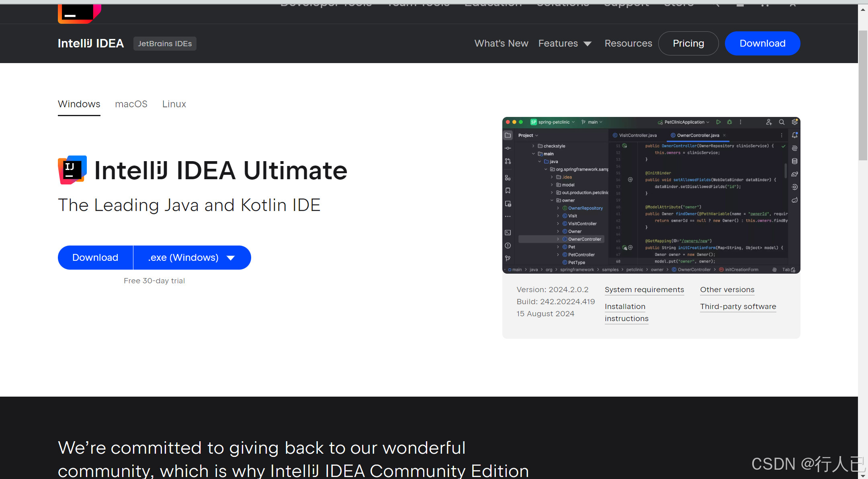Click the 'Build: 242.20224.419' text
The image size is (868, 479).
(556, 302)
